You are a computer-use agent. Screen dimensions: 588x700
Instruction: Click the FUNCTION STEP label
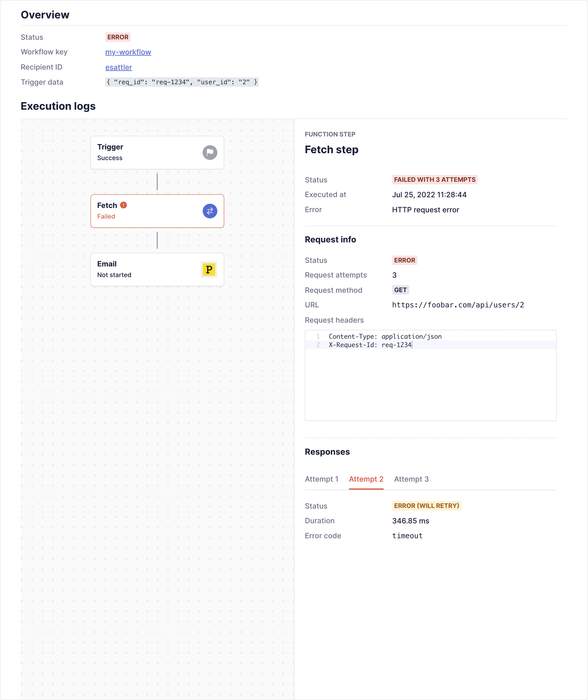[330, 134]
